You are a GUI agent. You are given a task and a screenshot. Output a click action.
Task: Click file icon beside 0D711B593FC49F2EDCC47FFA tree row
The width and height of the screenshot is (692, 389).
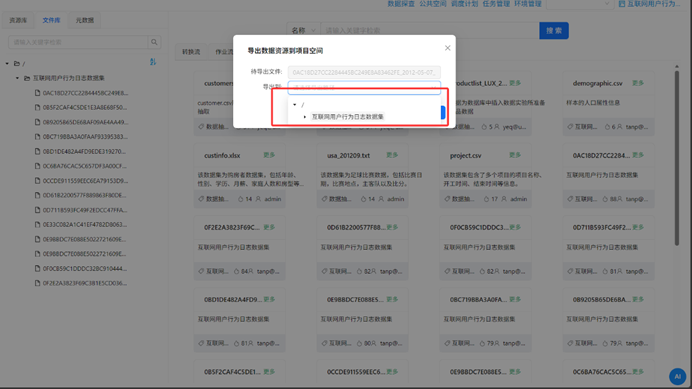click(x=38, y=210)
